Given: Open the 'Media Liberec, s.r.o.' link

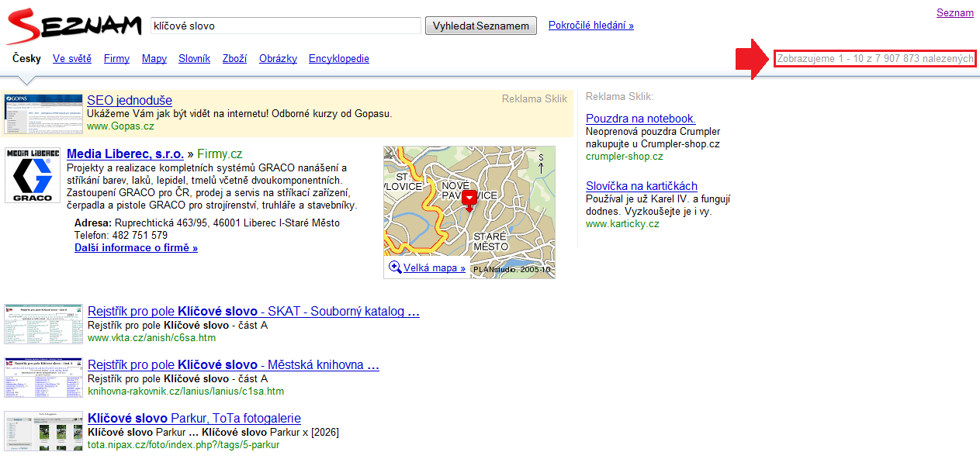Looking at the screenshot, I should 126,154.
